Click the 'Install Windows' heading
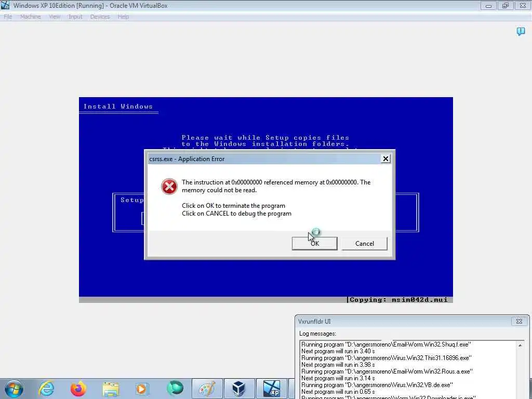Screen dimensions: 532x399 coord(118,107)
